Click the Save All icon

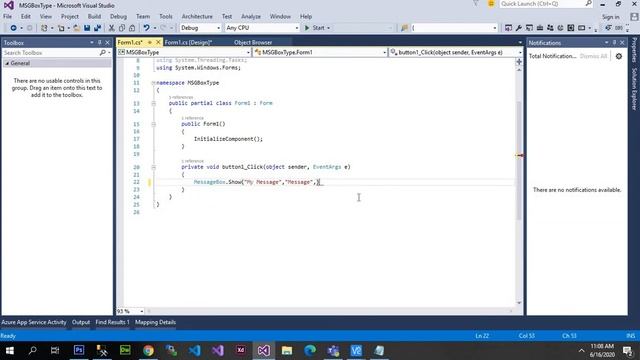pyautogui.click(x=98, y=28)
